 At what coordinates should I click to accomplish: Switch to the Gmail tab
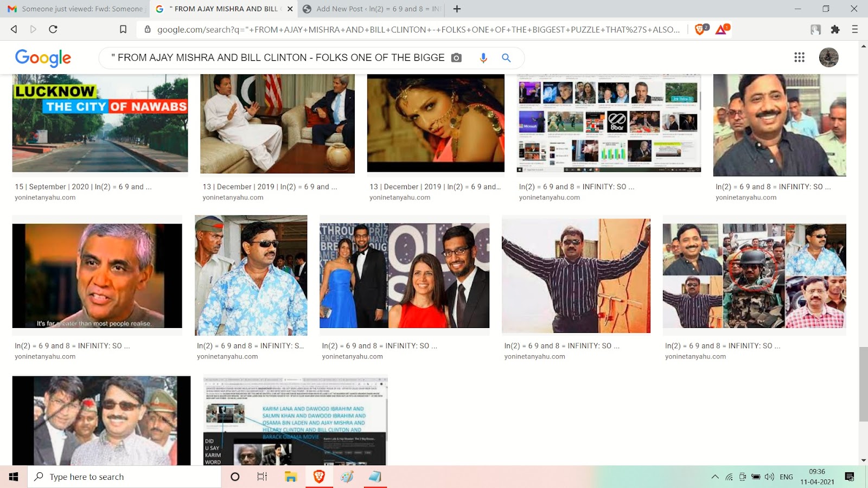click(x=75, y=9)
